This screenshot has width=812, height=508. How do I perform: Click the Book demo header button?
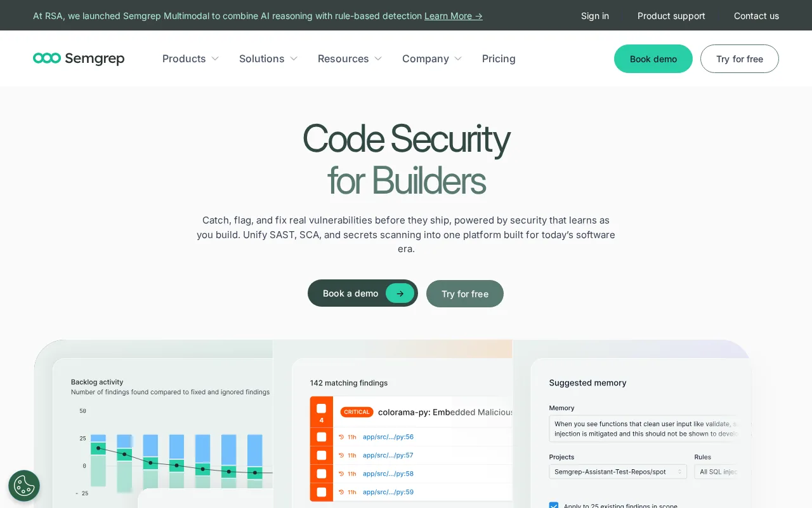point(653,58)
